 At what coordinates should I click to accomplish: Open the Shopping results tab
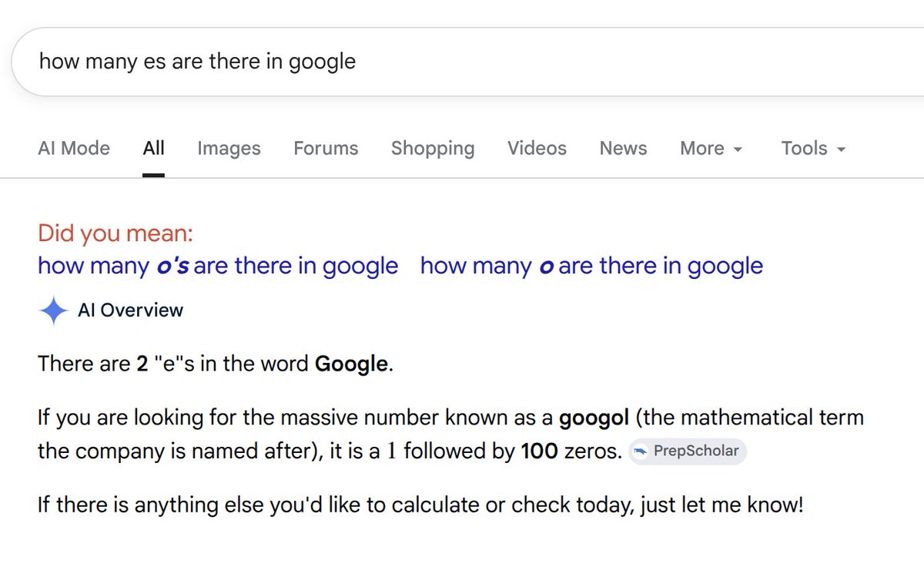pyautogui.click(x=433, y=148)
